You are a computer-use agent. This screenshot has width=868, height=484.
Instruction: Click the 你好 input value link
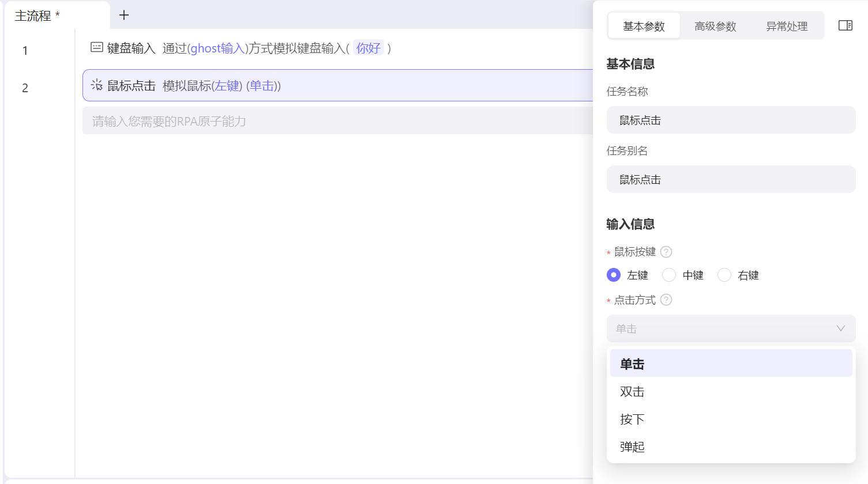[x=369, y=48]
